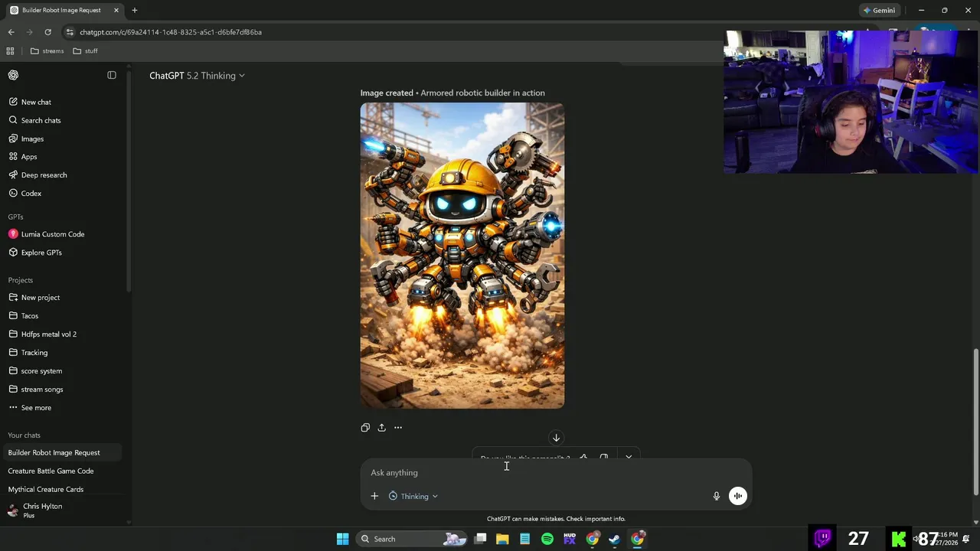Expand the Thinking mode dropdown in composer
The image size is (980, 551).
[413, 496]
